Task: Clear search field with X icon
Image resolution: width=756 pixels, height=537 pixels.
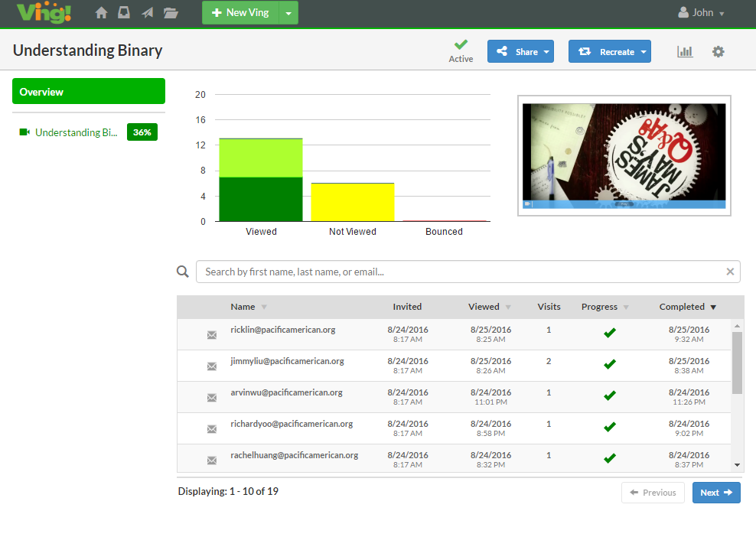Action: point(730,272)
